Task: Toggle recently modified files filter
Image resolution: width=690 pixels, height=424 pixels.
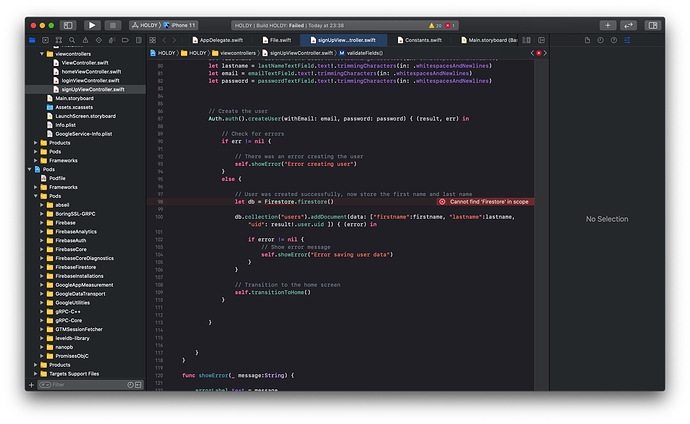Action: tap(130, 385)
